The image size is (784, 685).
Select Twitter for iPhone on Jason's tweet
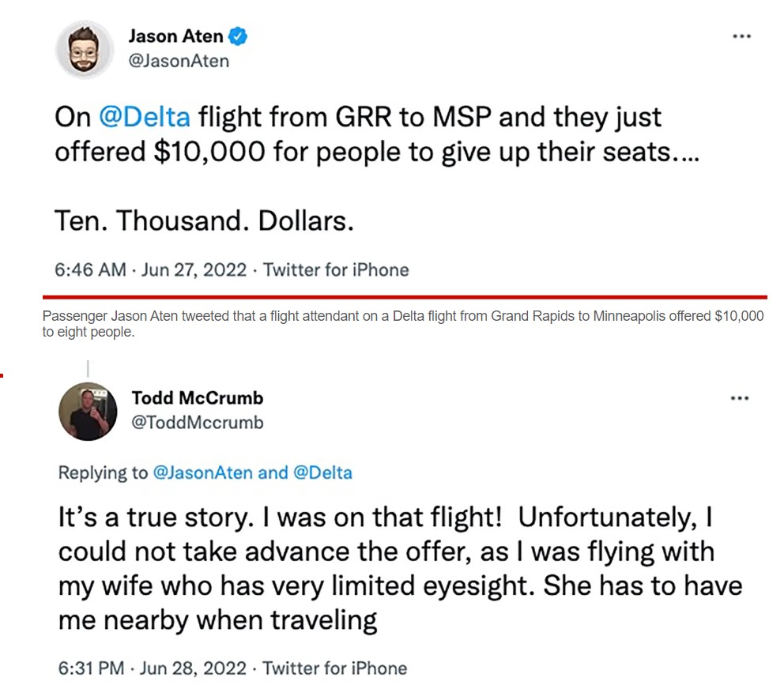click(x=336, y=269)
